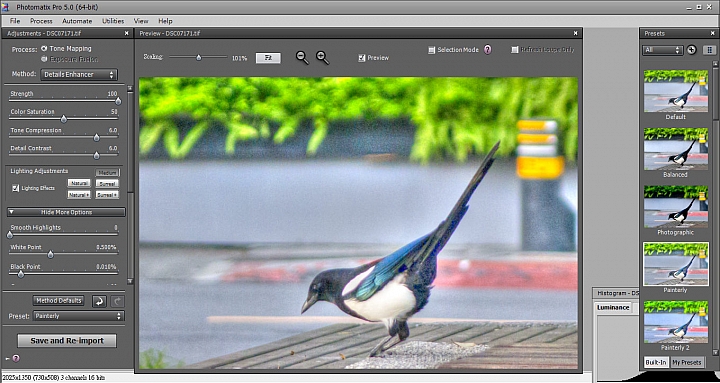
Task: Click the undo arrow button
Action: 99,301
